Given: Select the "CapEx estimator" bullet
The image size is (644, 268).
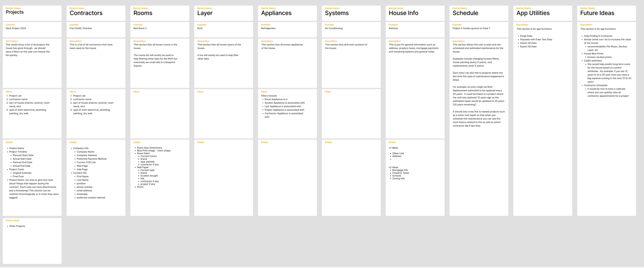Looking at the screenshot, I should point(593,61).
